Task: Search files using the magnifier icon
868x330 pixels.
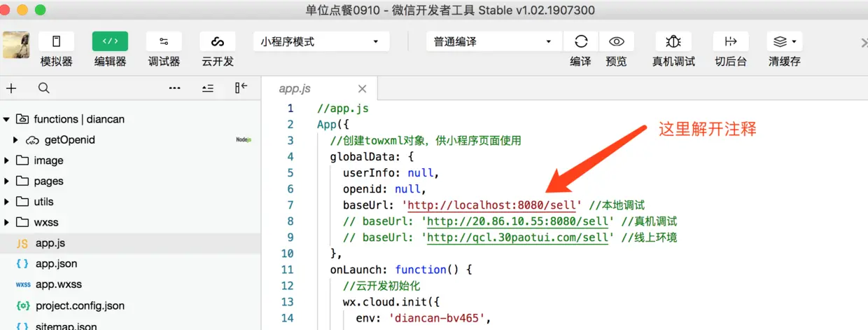Action: click(x=43, y=88)
